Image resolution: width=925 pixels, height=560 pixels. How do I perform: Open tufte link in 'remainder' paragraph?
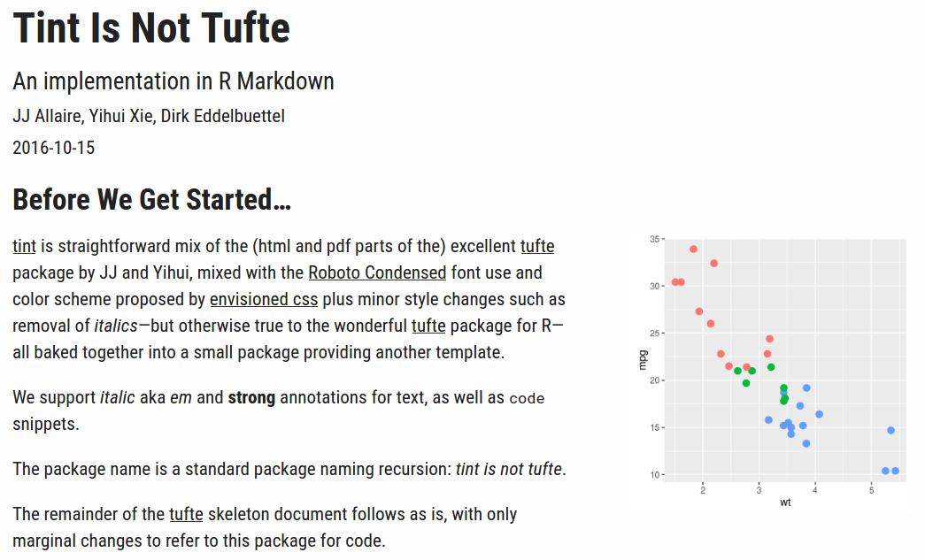click(186, 514)
